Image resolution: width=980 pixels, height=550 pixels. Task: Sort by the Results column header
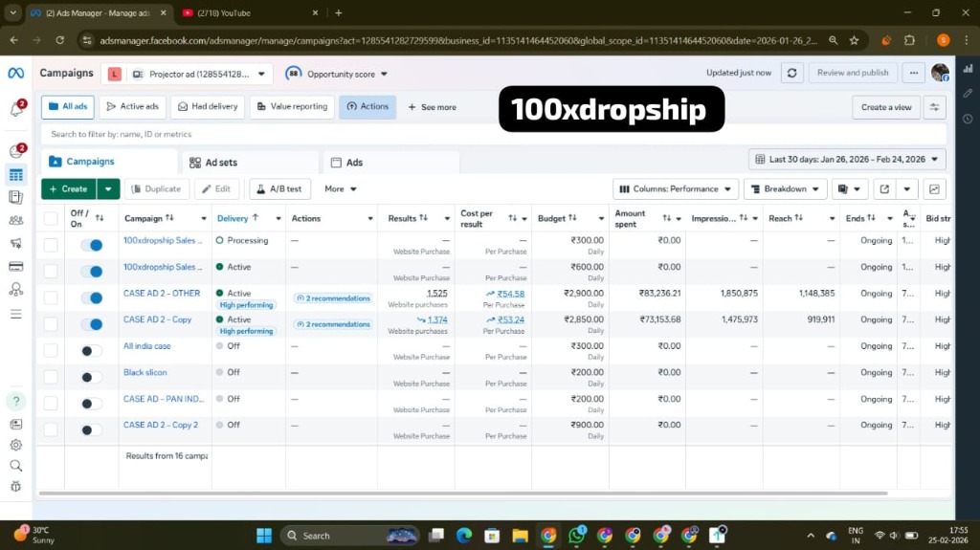[408, 218]
